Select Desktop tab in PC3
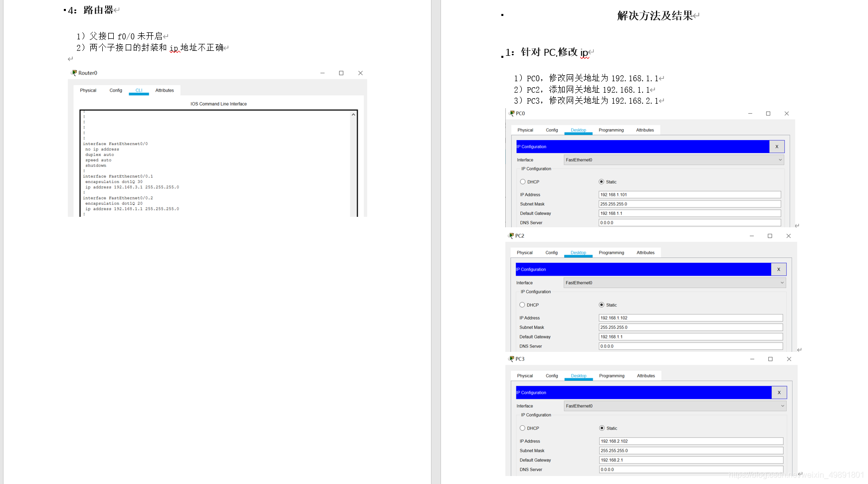This screenshot has height=484, width=868. point(579,376)
